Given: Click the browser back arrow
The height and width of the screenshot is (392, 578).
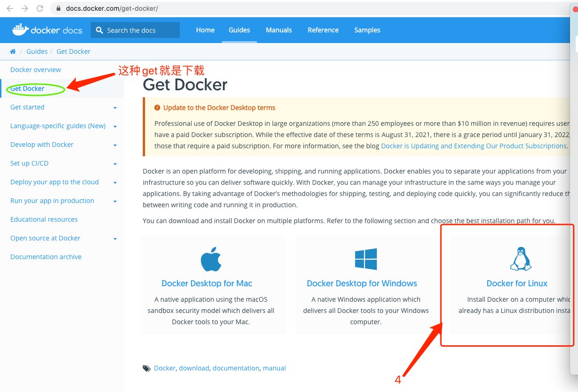Looking at the screenshot, I should pyautogui.click(x=10, y=8).
